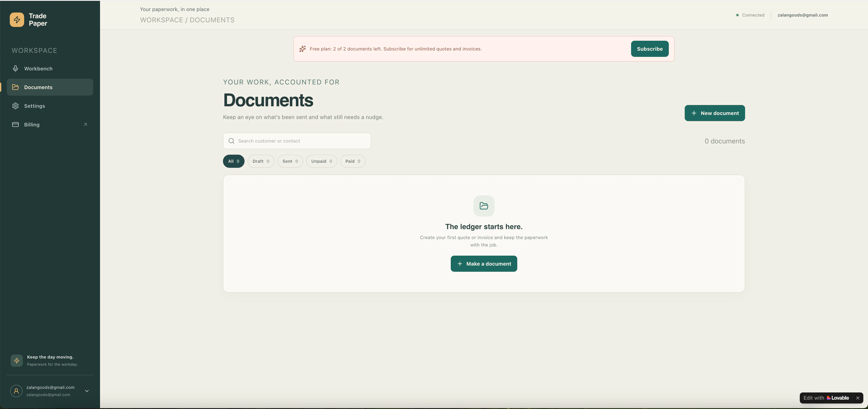
Task: Filter documents by Sent
Action: click(290, 161)
